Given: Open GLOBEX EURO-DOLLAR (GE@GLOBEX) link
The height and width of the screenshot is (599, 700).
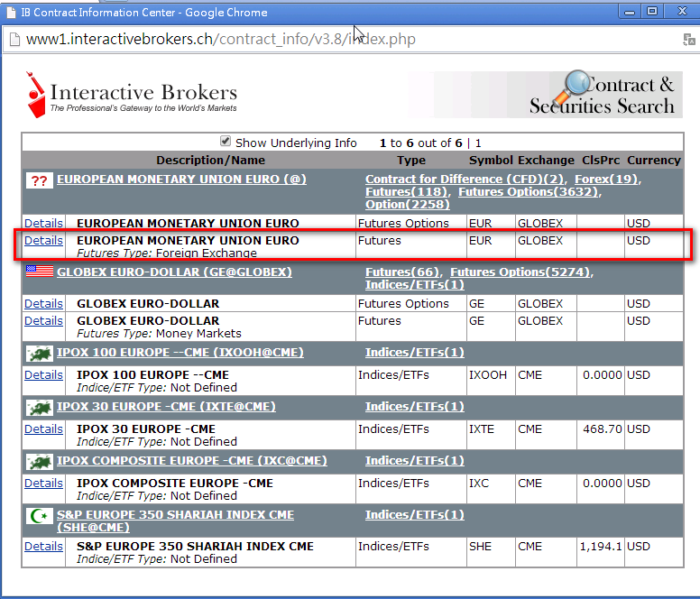Looking at the screenshot, I should [175, 272].
